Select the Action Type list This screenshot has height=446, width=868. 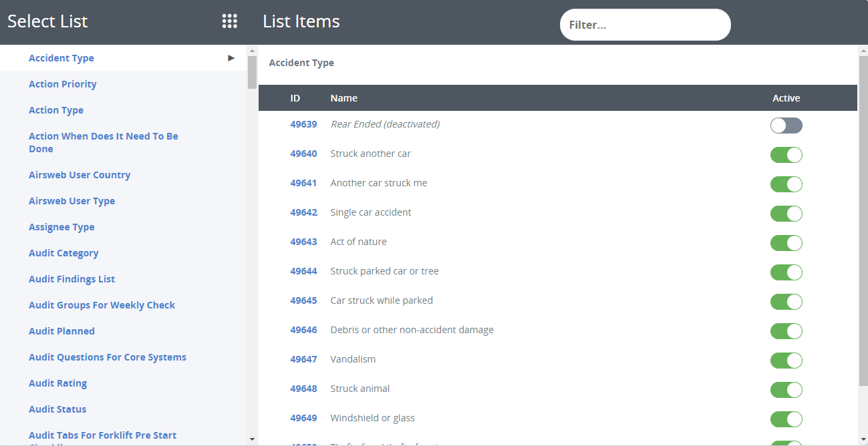pos(56,110)
